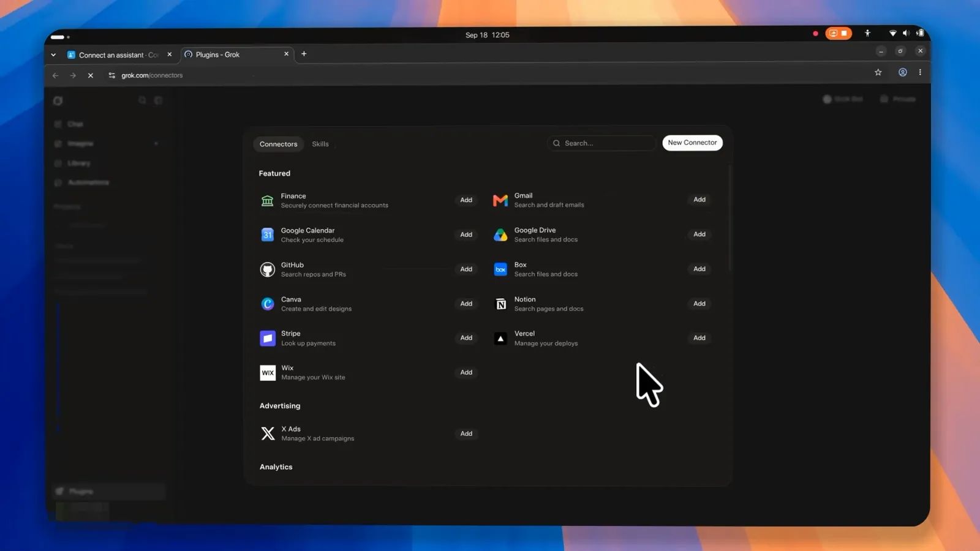Click the New Connector button
Viewport: 980px width, 551px height.
692,143
